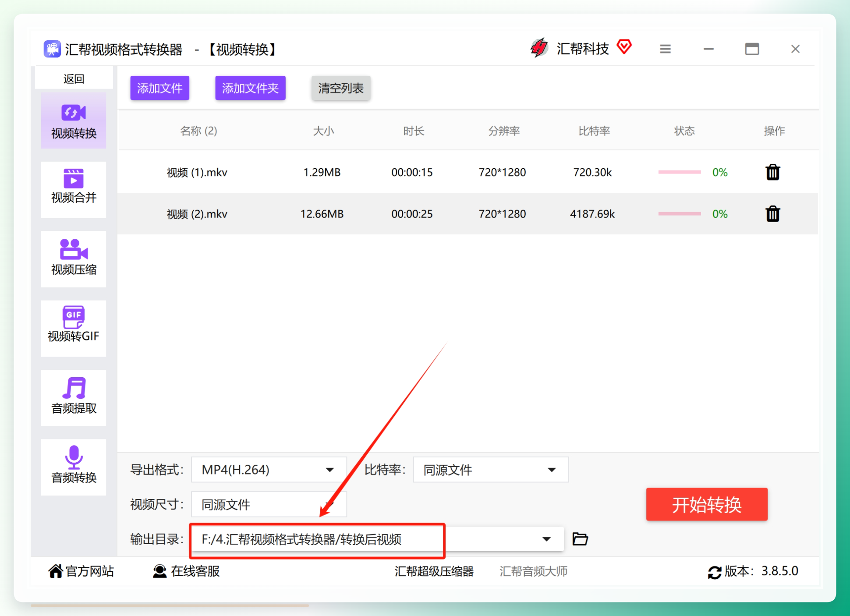Open 官方网站 home link

(x=81, y=571)
